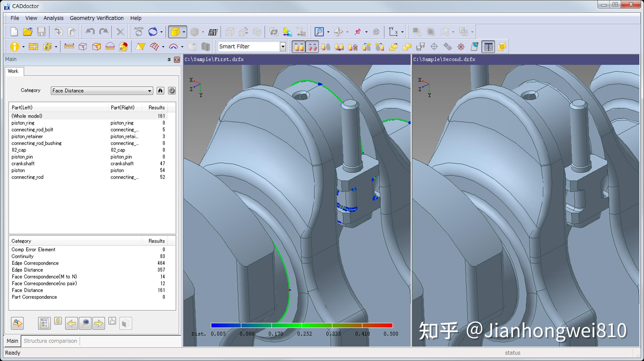
Task: Click the red pushpin icon
Action: pyautogui.click(x=358, y=32)
